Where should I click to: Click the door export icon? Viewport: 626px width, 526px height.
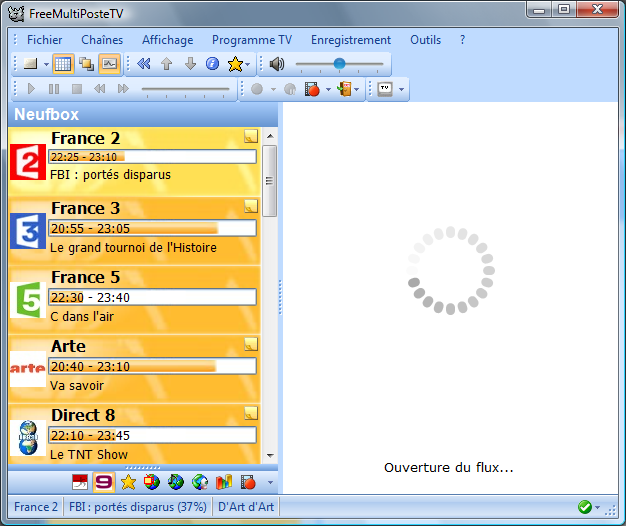345,89
